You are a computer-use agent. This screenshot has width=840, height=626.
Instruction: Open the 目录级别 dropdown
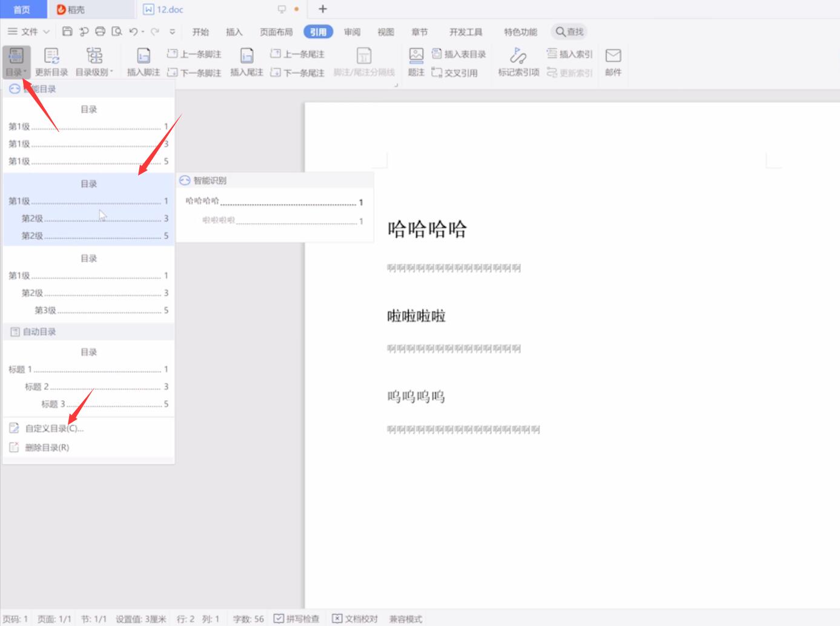tap(94, 62)
